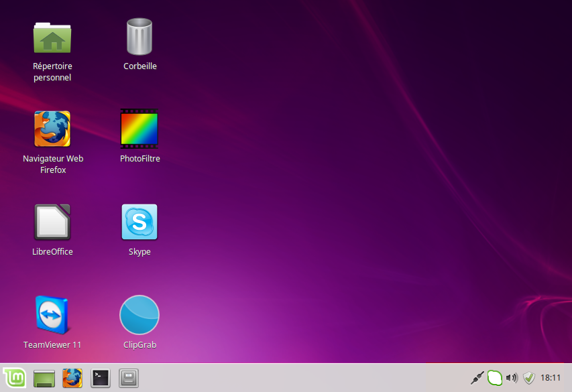Screen dimensions: 572x392
Task: Start LibreOffice from the desktop
Action: pos(52,221)
